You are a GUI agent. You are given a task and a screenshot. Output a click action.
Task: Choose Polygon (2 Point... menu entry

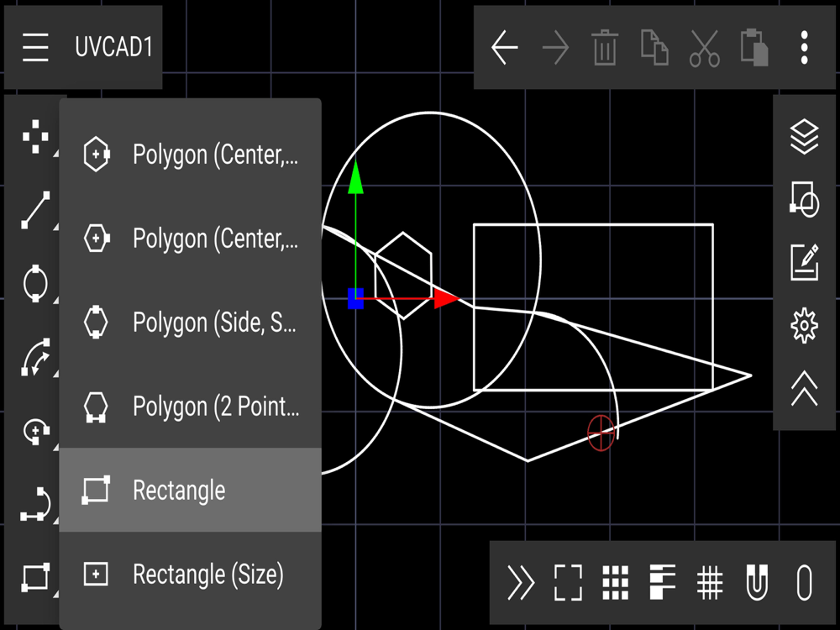click(190, 406)
